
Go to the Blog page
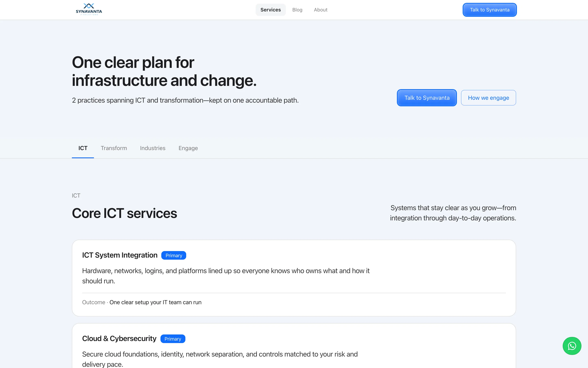click(x=297, y=10)
